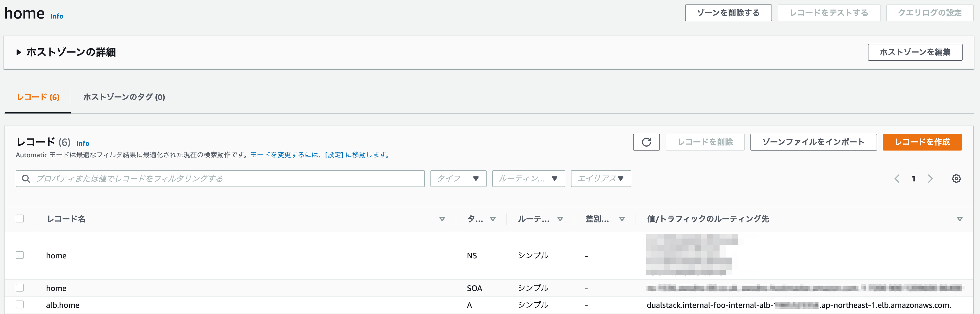
Task: Click レコードを削除 button
Action: 705,142
